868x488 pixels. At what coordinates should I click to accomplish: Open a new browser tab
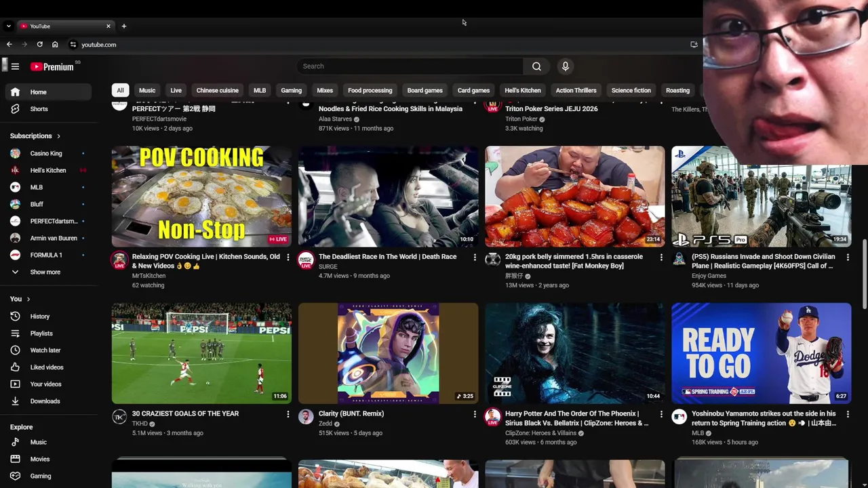pos(123,26)
